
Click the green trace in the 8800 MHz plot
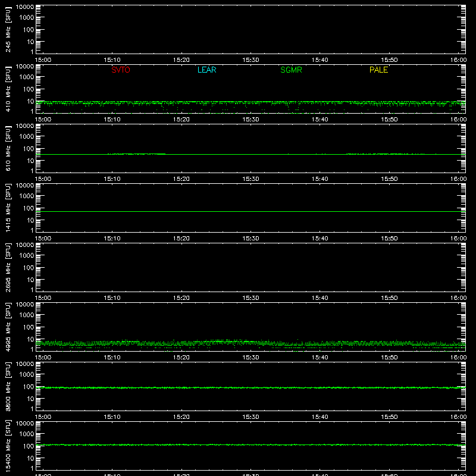tap(250, 388)
